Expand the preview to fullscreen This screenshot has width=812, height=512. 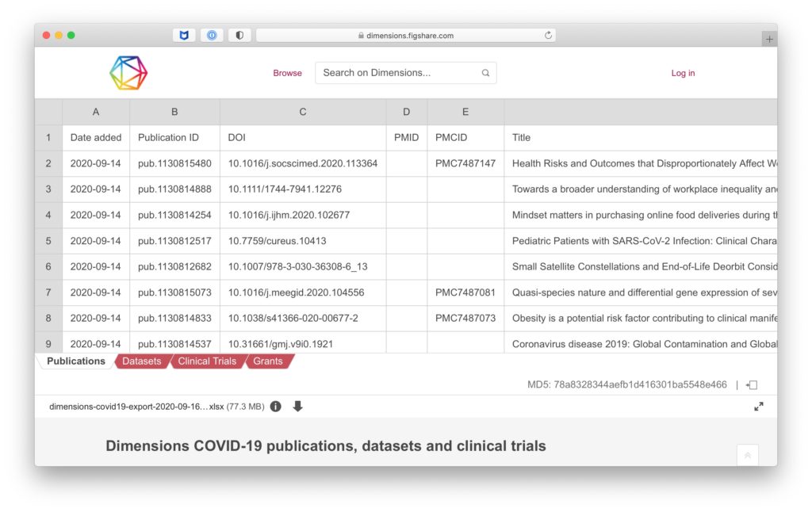click(759, 407)
